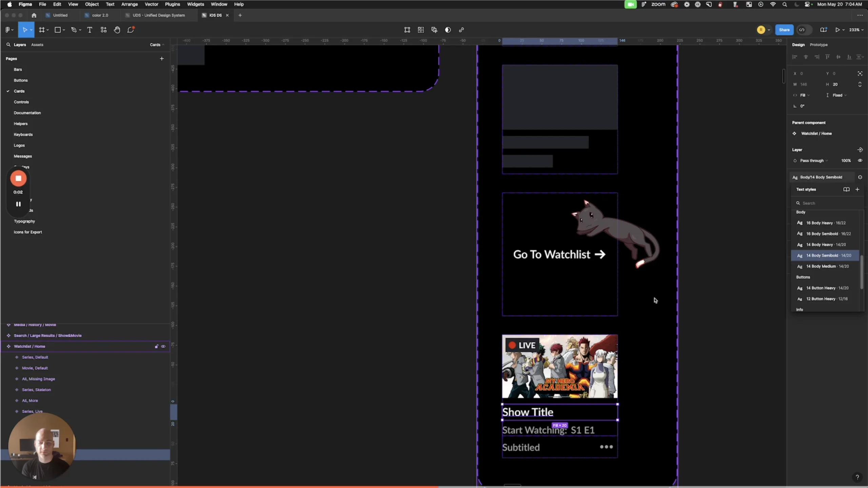Pause the screen recording
The image size is (868, 488).
coord(18,204)
